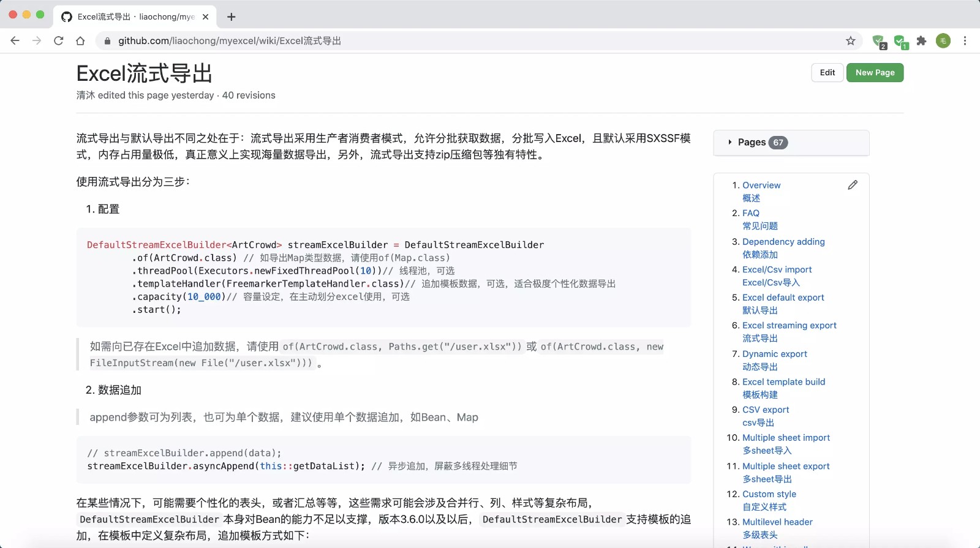Open the Excel streaming export link
The width and height of the screenshot is (980, 548).
point(789,326)
